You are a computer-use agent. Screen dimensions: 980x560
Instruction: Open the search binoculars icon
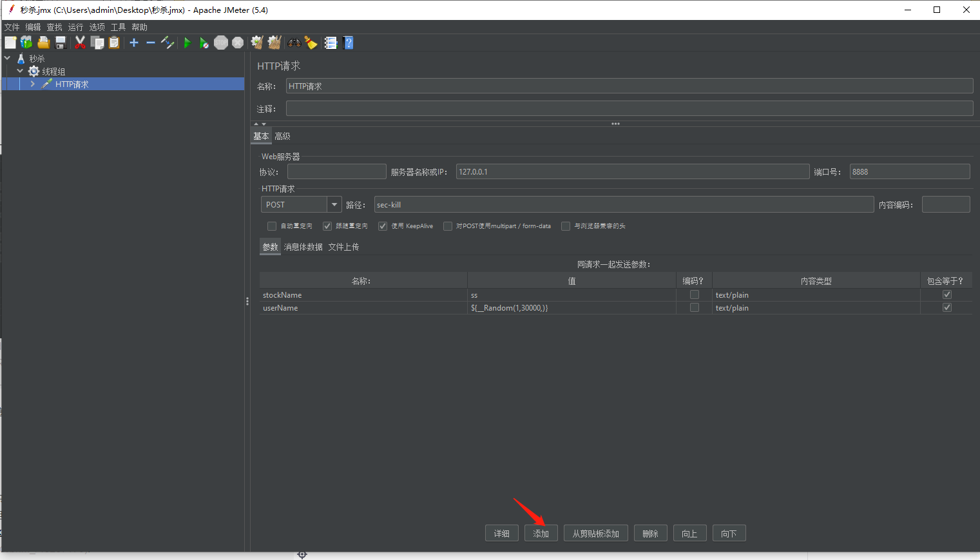tap(294, 43)
